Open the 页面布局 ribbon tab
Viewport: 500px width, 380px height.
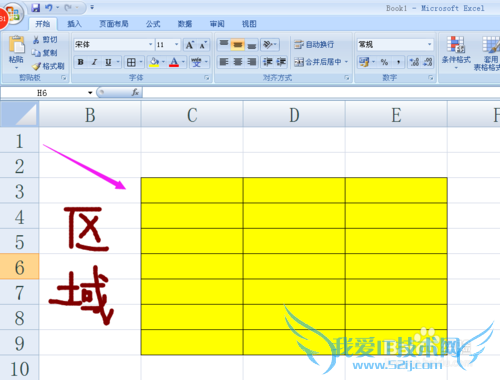click(x=114, y=24)
